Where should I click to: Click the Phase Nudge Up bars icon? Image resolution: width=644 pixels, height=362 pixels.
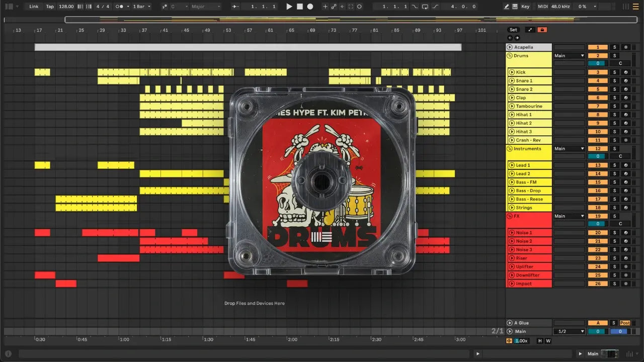pyautogui.click(x=88, y=7)
